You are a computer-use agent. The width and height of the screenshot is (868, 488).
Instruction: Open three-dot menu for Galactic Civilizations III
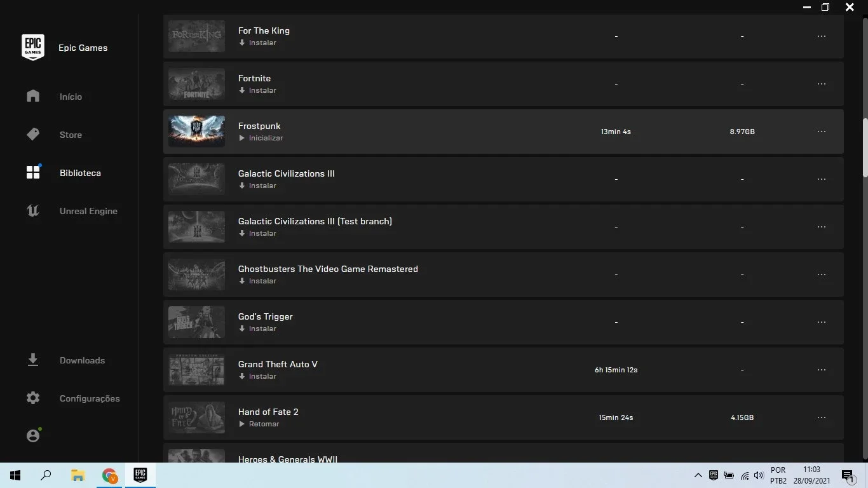click(822, 179)
